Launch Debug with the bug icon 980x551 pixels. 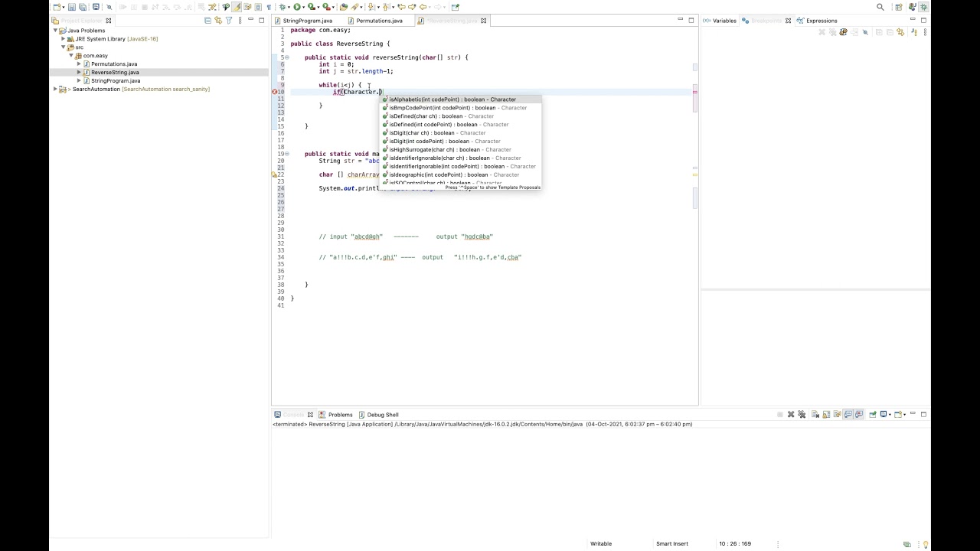[283, 7]
